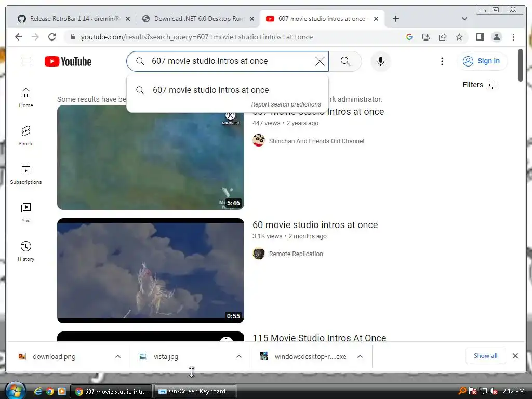Click the page vertical scrollbar thumb
Viewport: 532px width, 399px height.
[x=521, y=65]
